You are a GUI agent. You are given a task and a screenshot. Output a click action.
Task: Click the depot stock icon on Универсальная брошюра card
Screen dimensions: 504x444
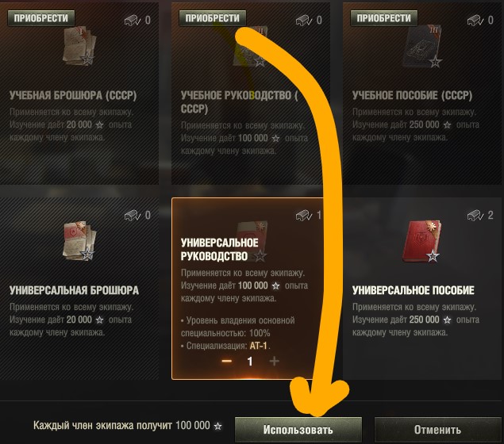pyautogui.click(x=133, y=215)
